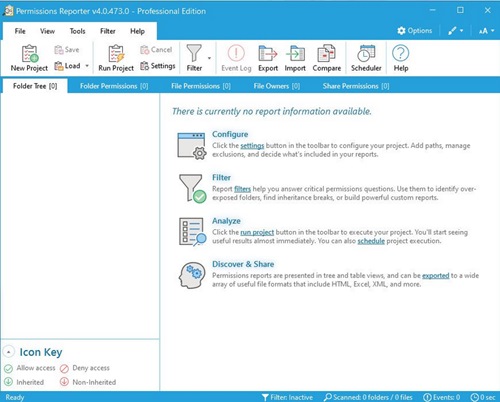Open the Help menu

[x=137, y=31]
